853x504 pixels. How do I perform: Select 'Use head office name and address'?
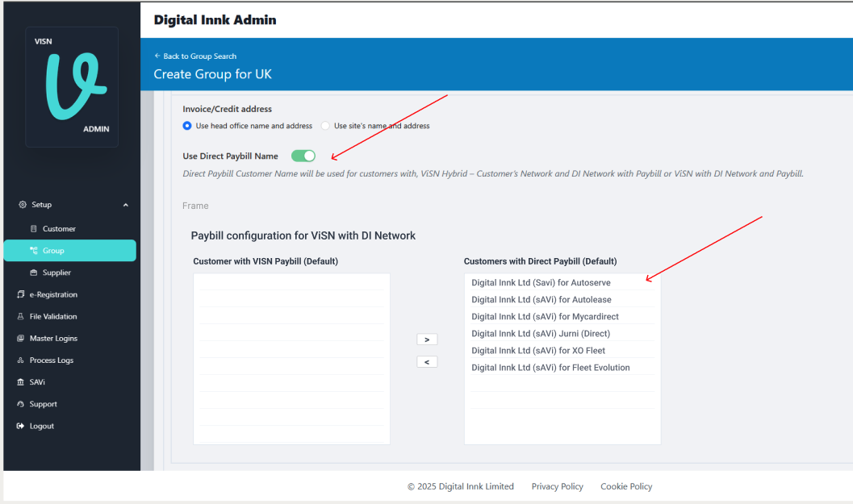(187, 126)
